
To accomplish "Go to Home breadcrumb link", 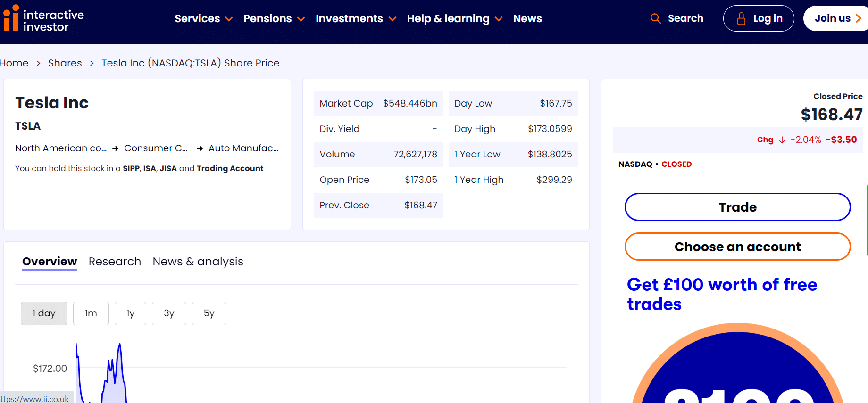I will pos(14,63).
